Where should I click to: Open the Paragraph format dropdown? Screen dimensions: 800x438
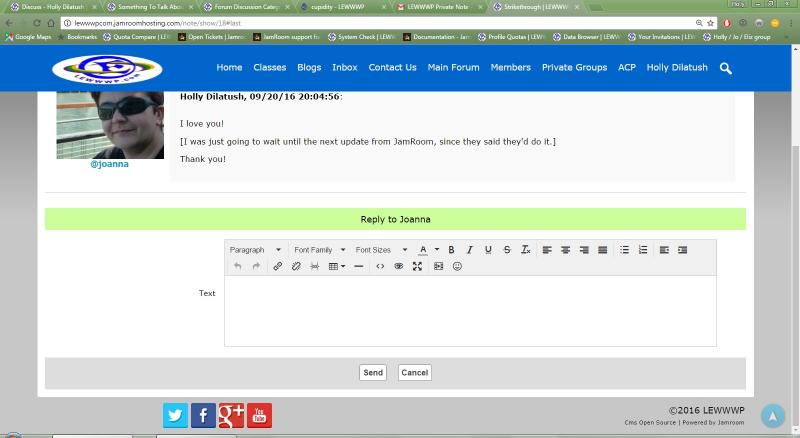tap(253, 250)
